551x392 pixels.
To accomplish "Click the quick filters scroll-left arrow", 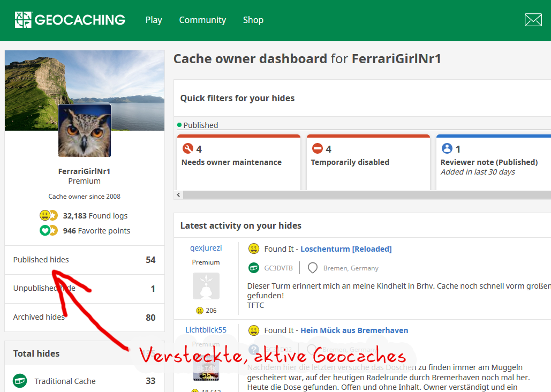I will [x=178, y=194].
